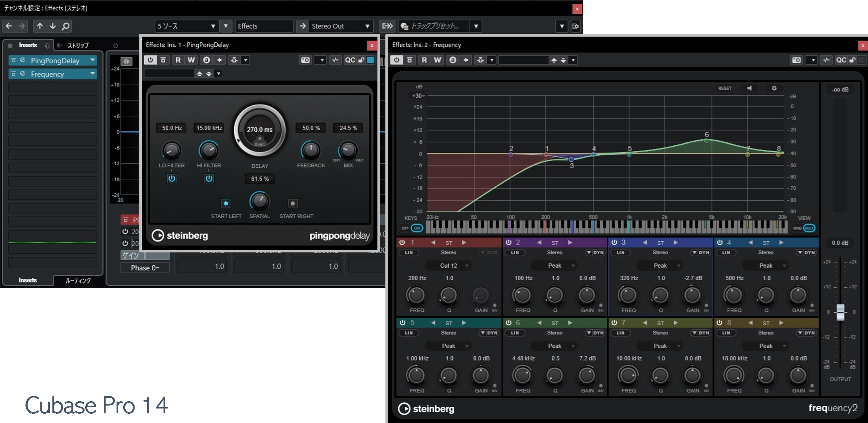Disable EQ band 6 power switch
868x423 pixels.
(x=508, y=323)
